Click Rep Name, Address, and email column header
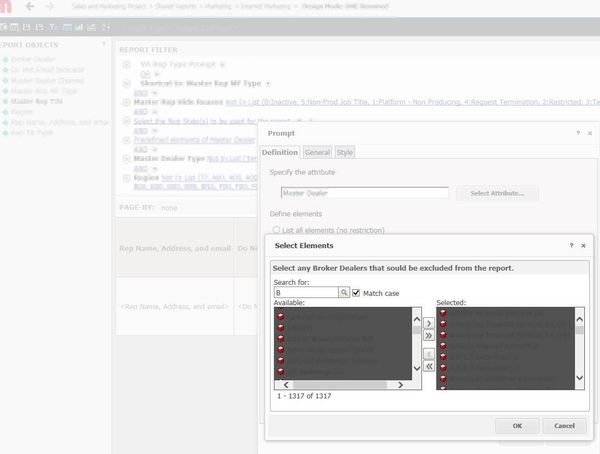 tap(175, 248)
